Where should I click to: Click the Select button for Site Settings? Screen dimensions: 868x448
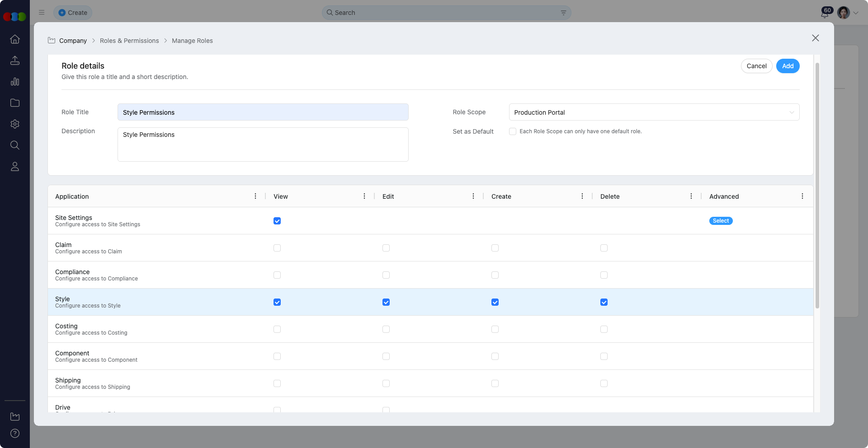[x=721, y=221]
